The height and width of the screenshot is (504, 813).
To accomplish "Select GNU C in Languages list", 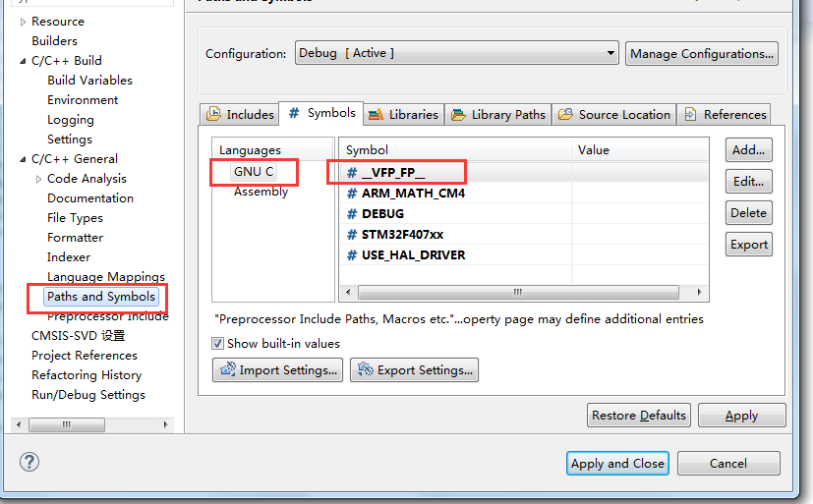I will click(254, 172).
